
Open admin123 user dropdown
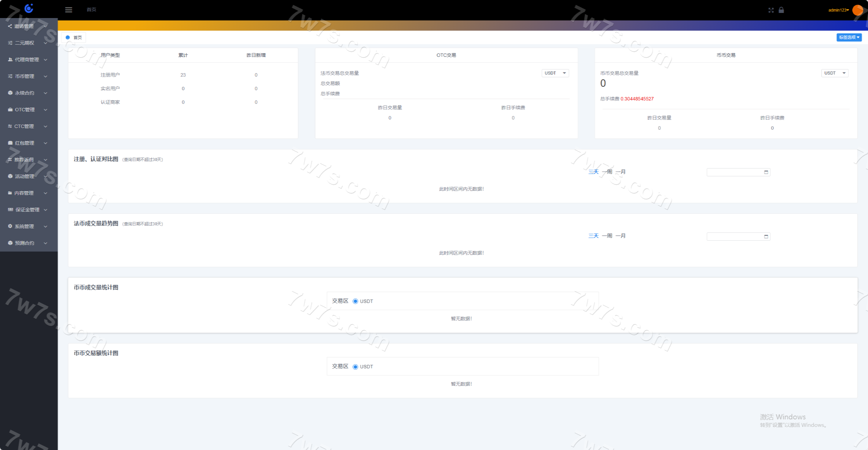coord(838,10)
